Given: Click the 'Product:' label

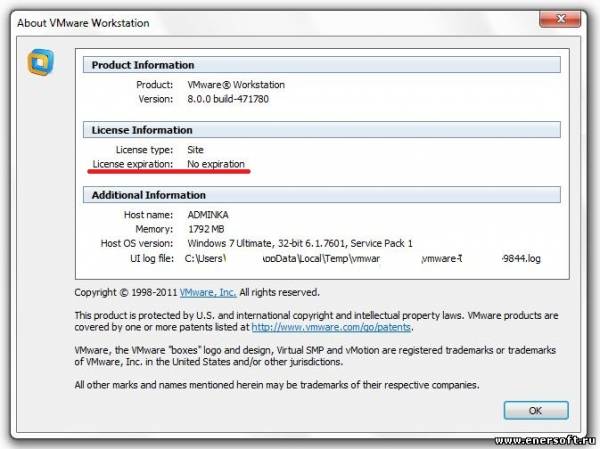Looking at the screenshot, I should [155, 85].
